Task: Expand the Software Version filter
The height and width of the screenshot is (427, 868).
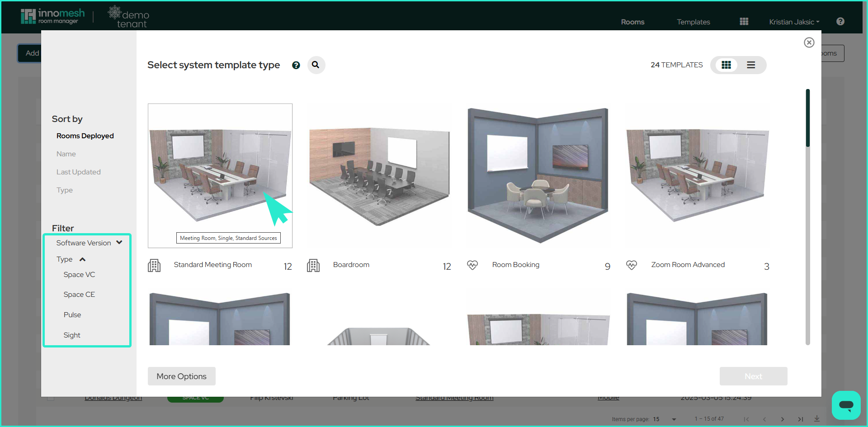Action: (x=89, y=243)
